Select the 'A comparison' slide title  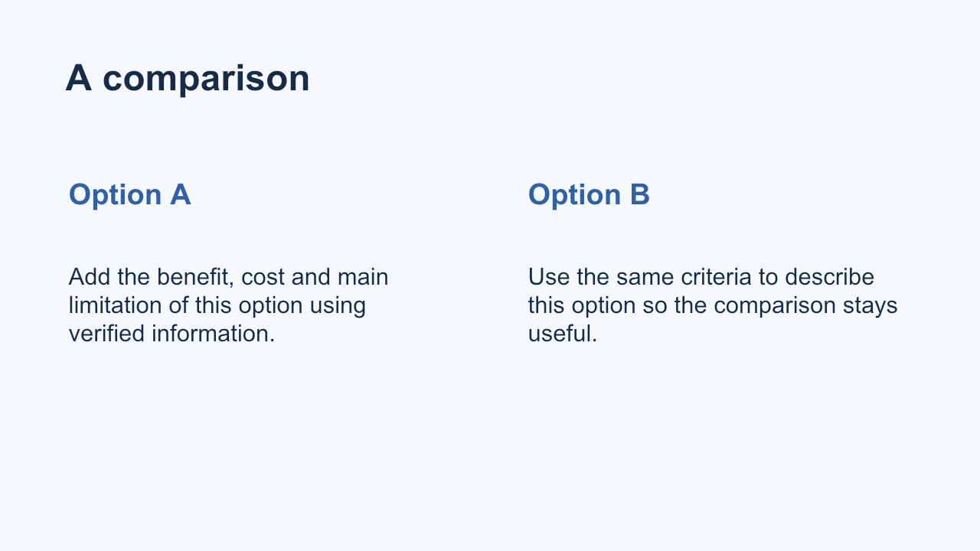[188, 78]
